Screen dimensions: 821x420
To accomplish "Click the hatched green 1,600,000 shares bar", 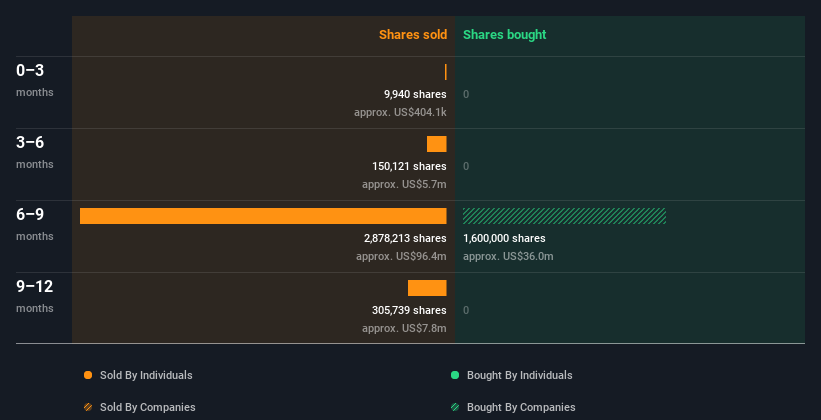I will (564, 216).
